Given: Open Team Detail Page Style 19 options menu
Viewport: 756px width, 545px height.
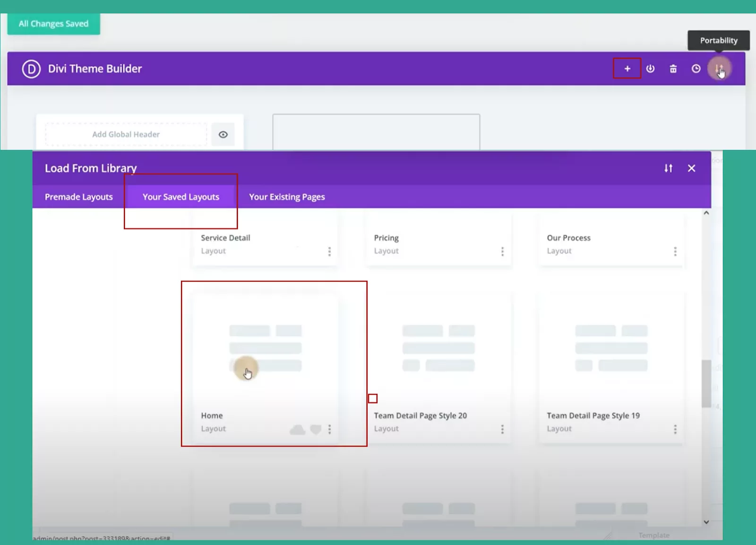Looking at the screenshot, I should coord(675,429).
